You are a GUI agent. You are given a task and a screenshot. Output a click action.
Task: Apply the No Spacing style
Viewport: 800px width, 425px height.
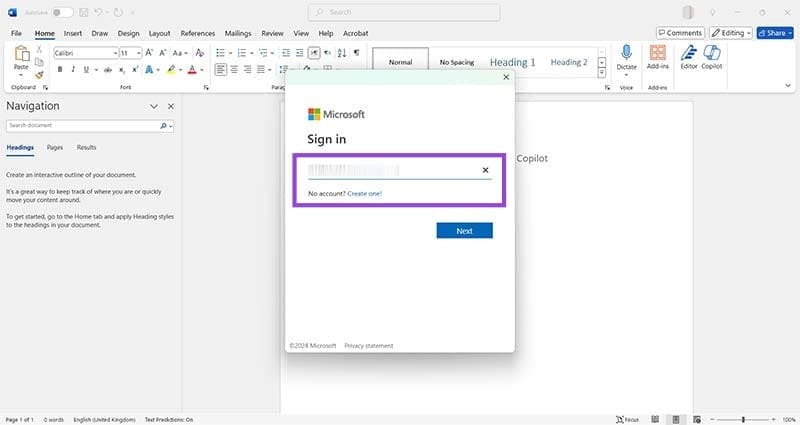(x=457, y=62)
